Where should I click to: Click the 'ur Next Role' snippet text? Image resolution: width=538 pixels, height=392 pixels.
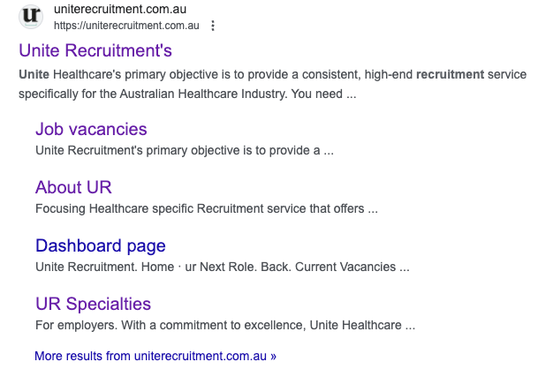tap(221, 267)
